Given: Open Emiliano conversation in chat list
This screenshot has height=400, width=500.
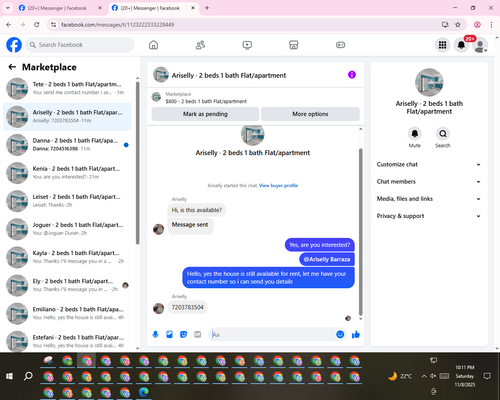Looking at the screenshot, I should coord(67,313).
